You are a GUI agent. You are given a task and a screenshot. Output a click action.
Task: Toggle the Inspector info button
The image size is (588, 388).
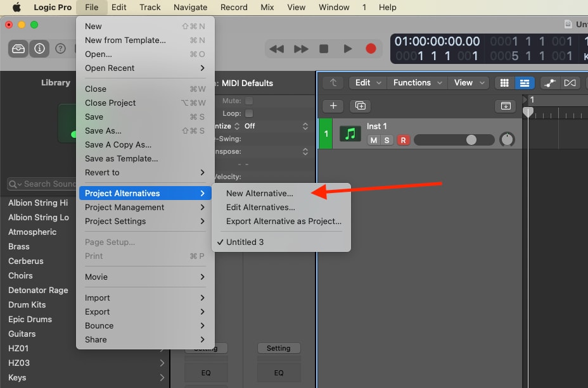click(39, 49)
